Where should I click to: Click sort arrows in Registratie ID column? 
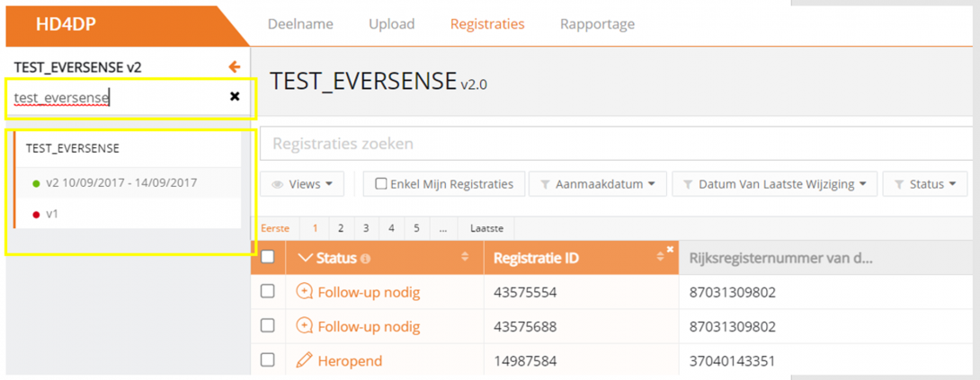pos(659,259)
